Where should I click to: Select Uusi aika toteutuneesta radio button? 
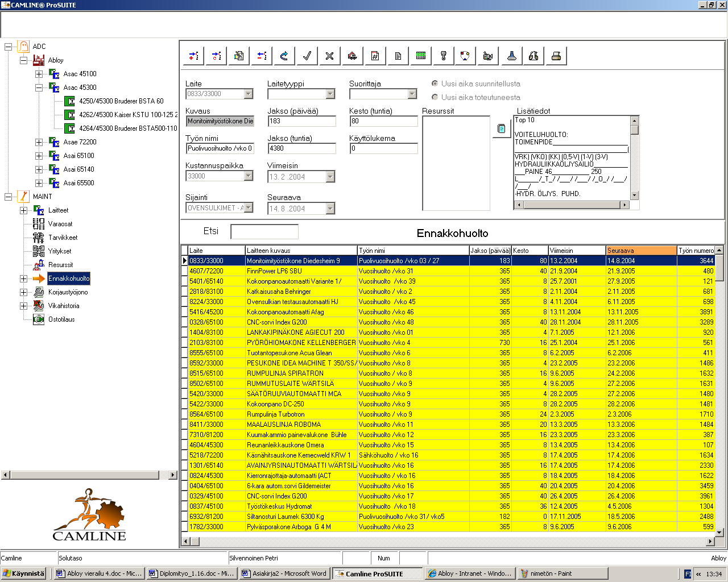[435, 97]
